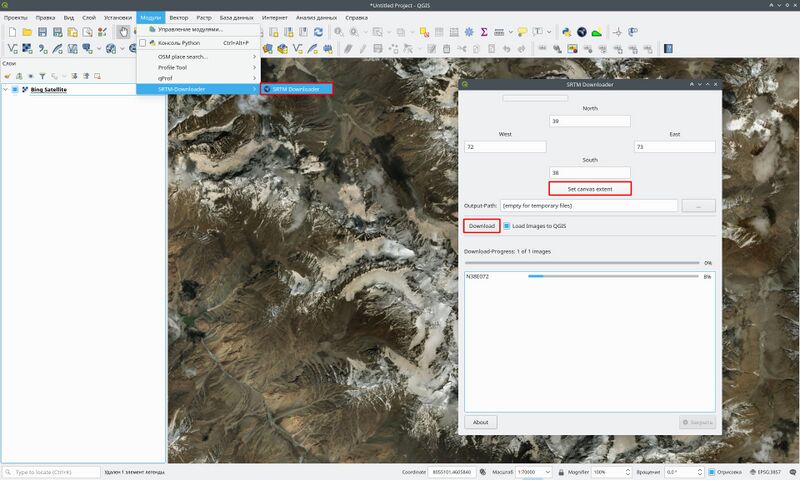Image resolution: width=800 pixels, height=480 pixels.
Task: Toggle the Консоль Python checkbox menu item
Action: [x=144, y=43]
